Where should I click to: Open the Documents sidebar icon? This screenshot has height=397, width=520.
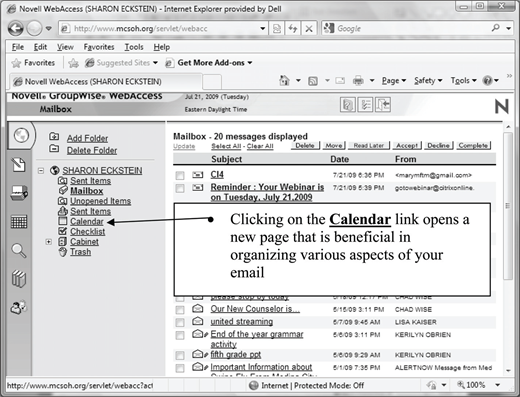tap(19, 279)
